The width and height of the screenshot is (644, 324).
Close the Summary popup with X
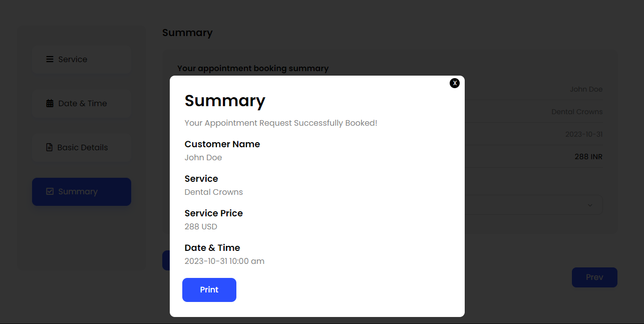[x=454, y=83]
